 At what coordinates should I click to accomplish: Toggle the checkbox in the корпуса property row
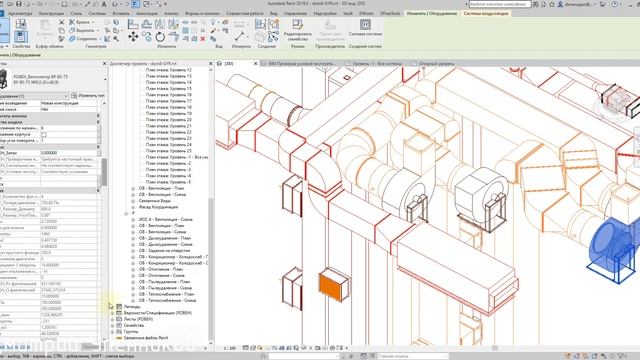coord(44,135)
